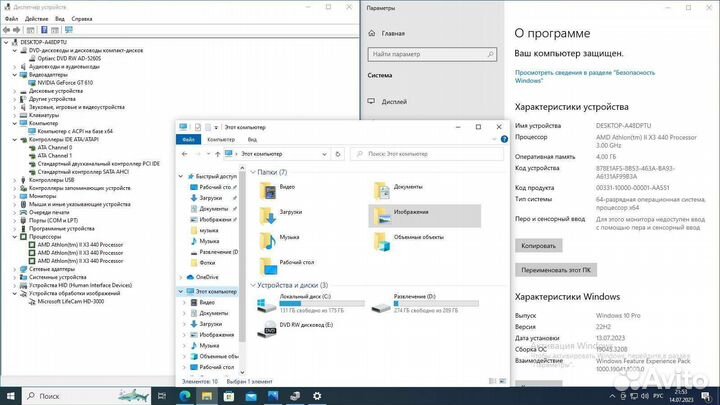Screen dimensions: 720x405
Task: Open the View menu in Device Manager
Action: click(60, 19)
